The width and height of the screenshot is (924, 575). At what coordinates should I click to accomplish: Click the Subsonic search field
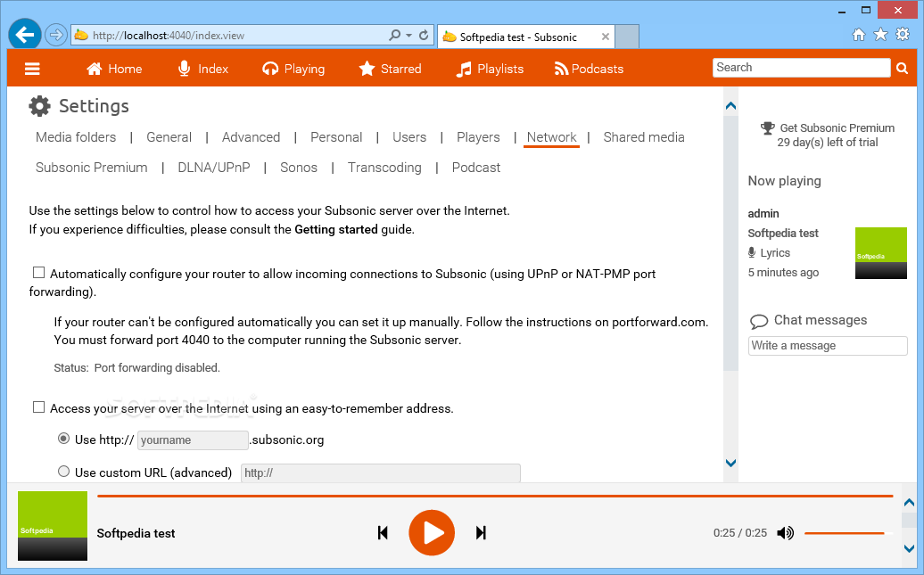[x=801, y=68]
